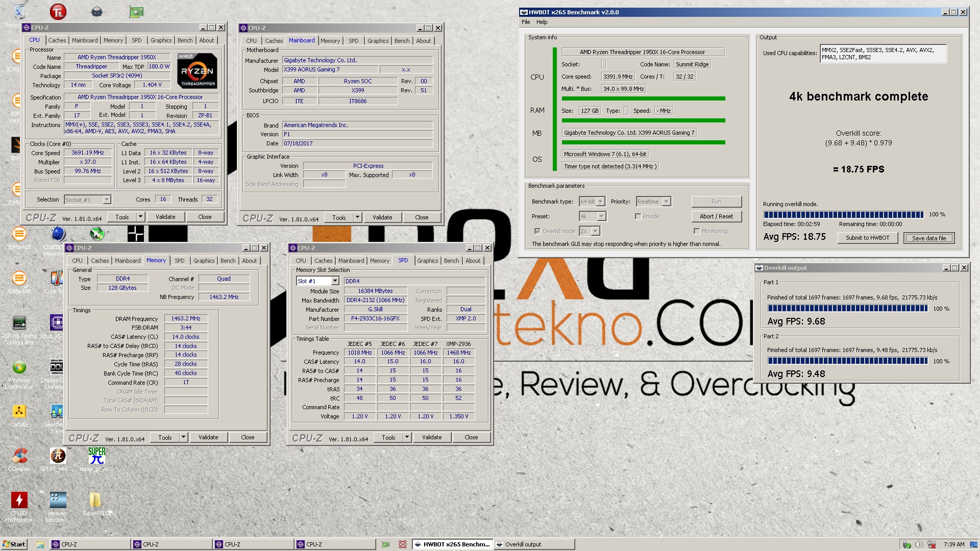Click the Used CPU capabilities text box

click(884, 53)
